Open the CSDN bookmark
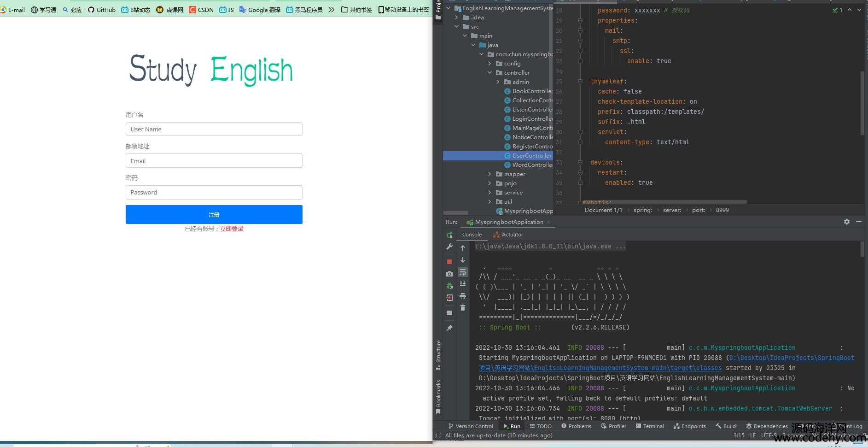The image size is (868, 447). [201, 10]
